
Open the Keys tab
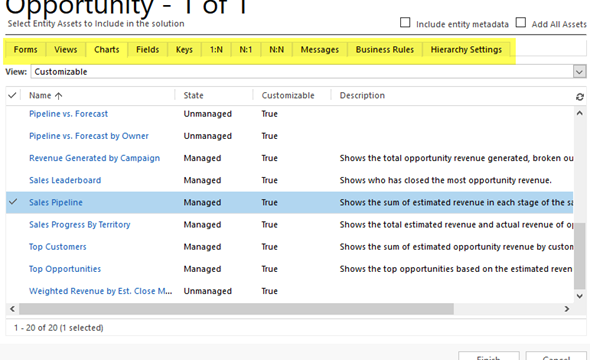[x=184, y=50]
